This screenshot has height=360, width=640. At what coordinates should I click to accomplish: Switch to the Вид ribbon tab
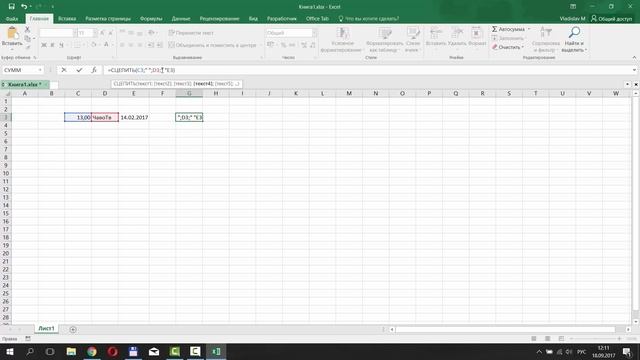click(x=253, y=19)
